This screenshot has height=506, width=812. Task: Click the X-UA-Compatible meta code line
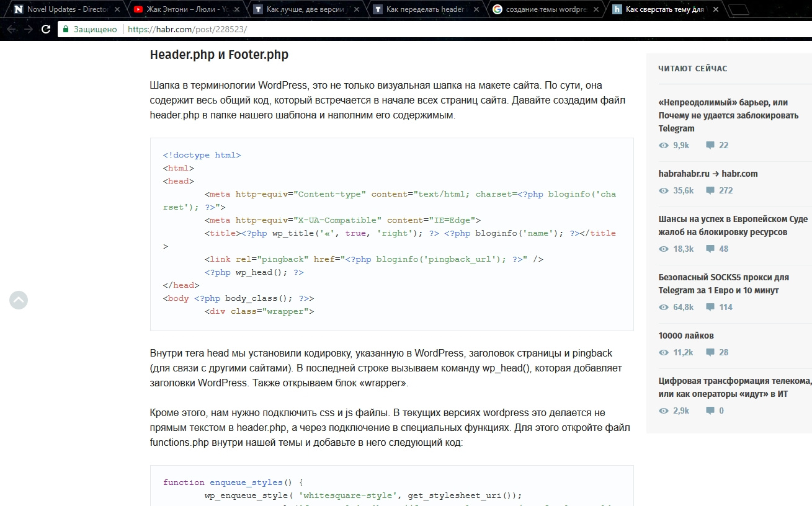[342, 220]
